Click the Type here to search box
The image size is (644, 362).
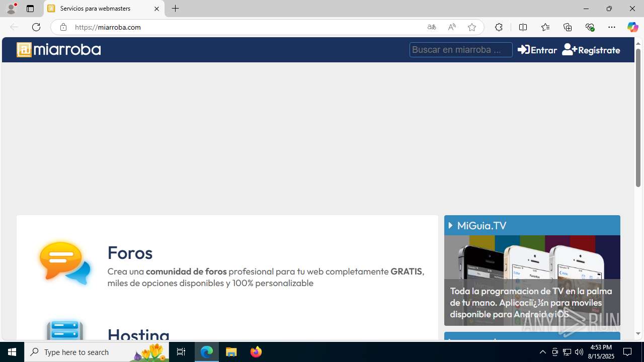coord(97,352)
